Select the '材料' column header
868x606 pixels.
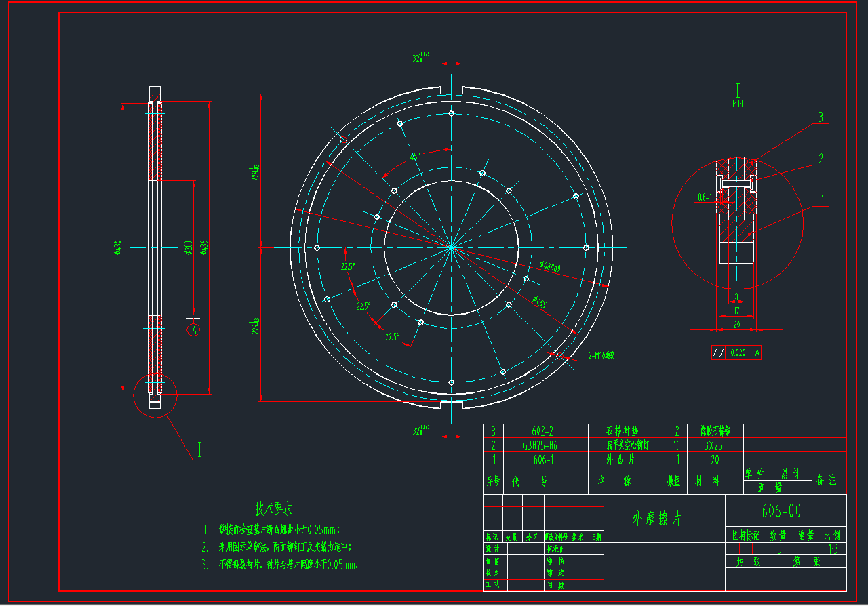point(707,480)
